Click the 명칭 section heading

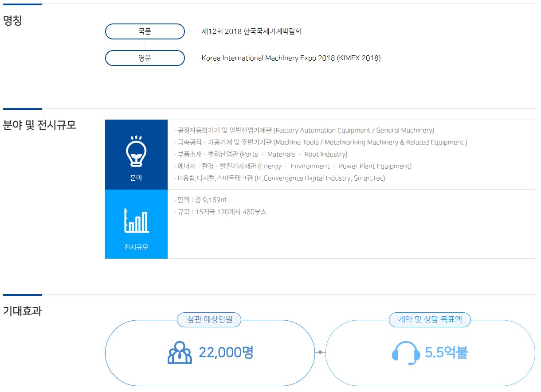[x=12, y=20]
